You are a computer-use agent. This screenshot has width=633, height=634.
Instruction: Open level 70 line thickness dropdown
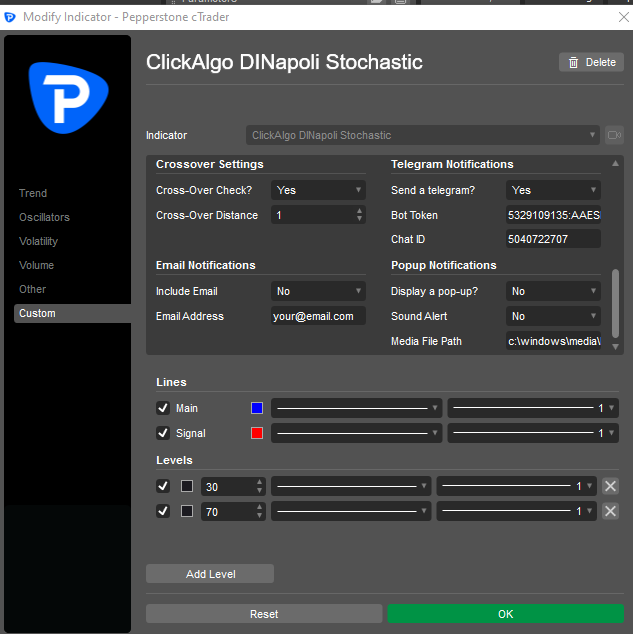[516, 511]
